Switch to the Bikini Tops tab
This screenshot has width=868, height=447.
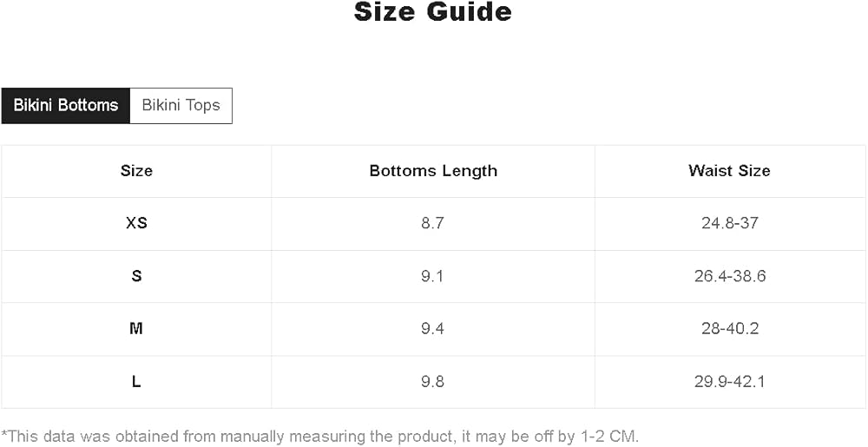tap(181, 106)
